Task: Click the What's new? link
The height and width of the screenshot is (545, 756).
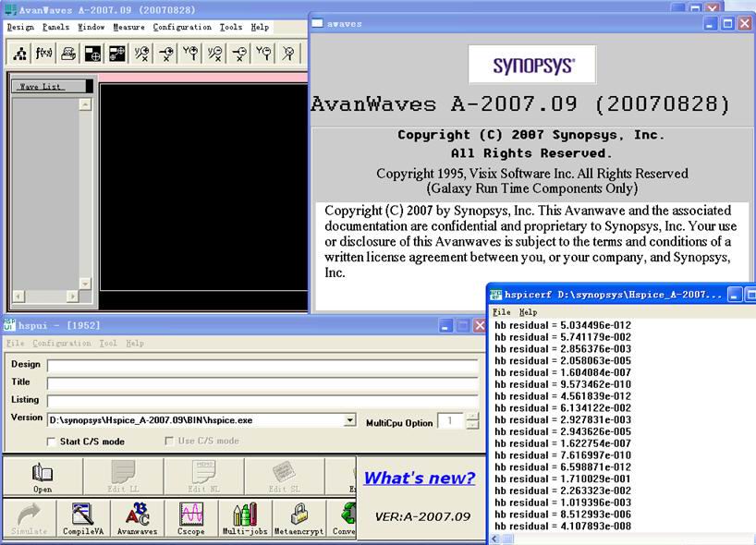Action: 420,478
